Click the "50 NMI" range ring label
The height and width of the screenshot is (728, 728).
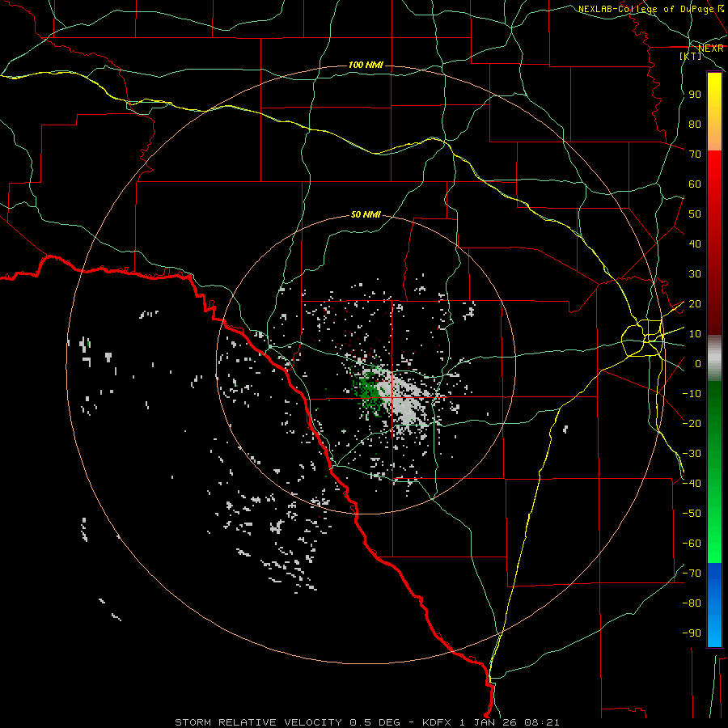[x=366, y=214]
